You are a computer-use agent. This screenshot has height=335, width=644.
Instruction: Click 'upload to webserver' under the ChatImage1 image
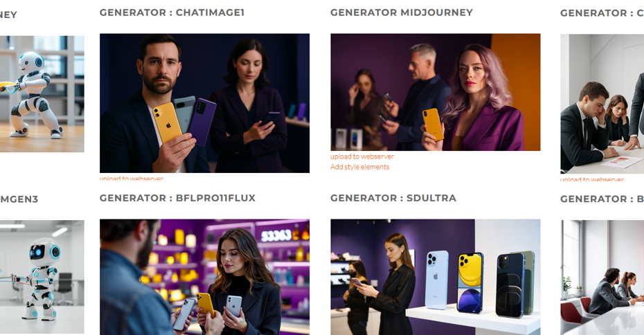tap(131, 179)
